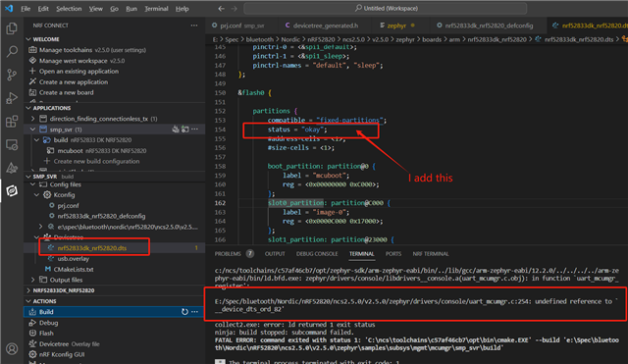
Task: Show the DEBUG CONSOLE panel tab
Action: [x=317, y=254]
